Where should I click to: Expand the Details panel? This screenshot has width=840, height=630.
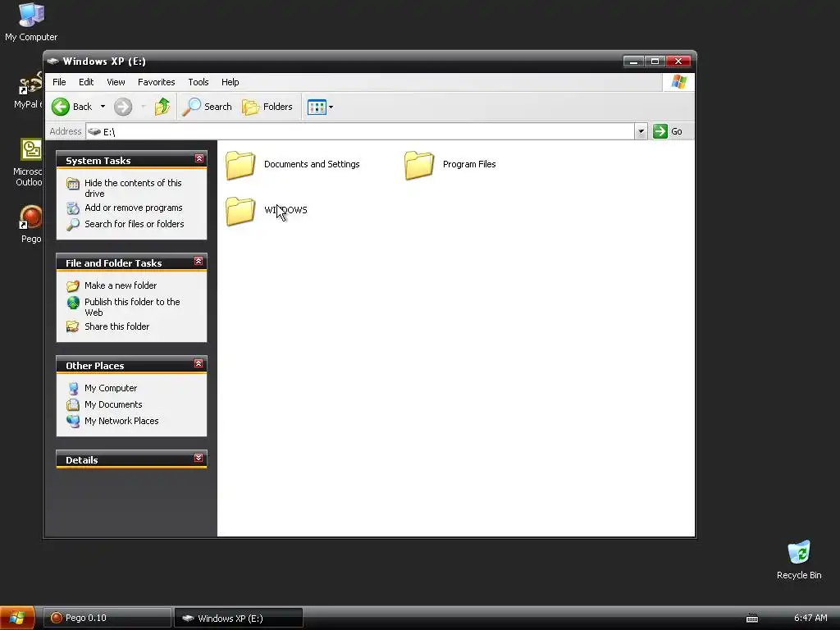coord(199,458)
